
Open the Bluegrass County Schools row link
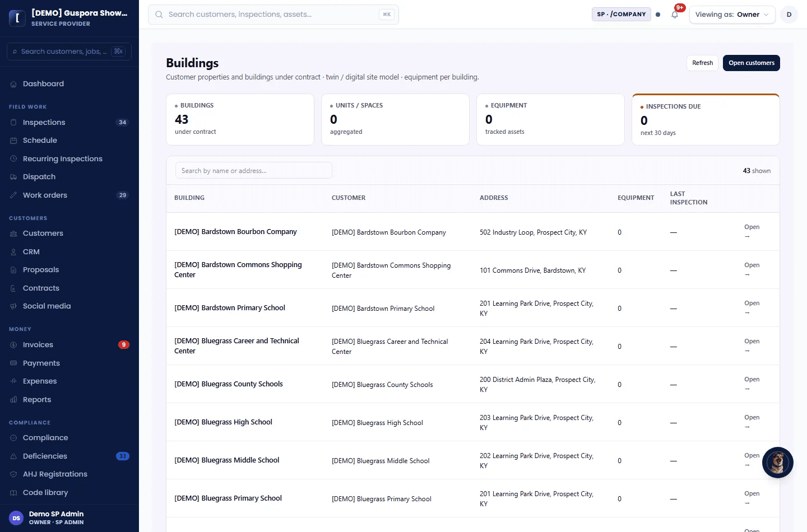(x=752, y=384)
